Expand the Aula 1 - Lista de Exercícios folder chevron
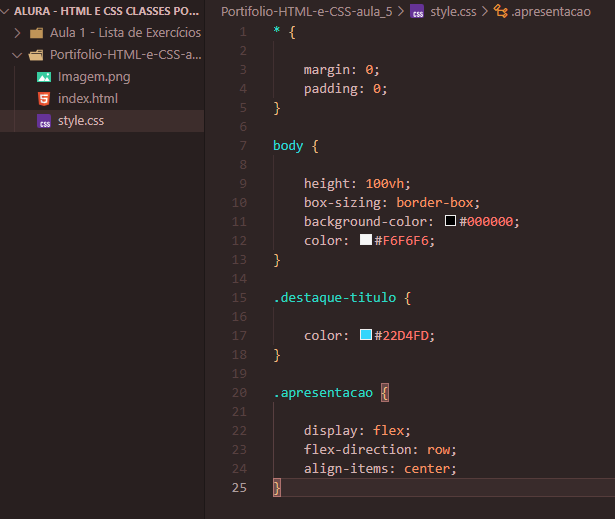 pyautogui.click(x=17, y=33)
